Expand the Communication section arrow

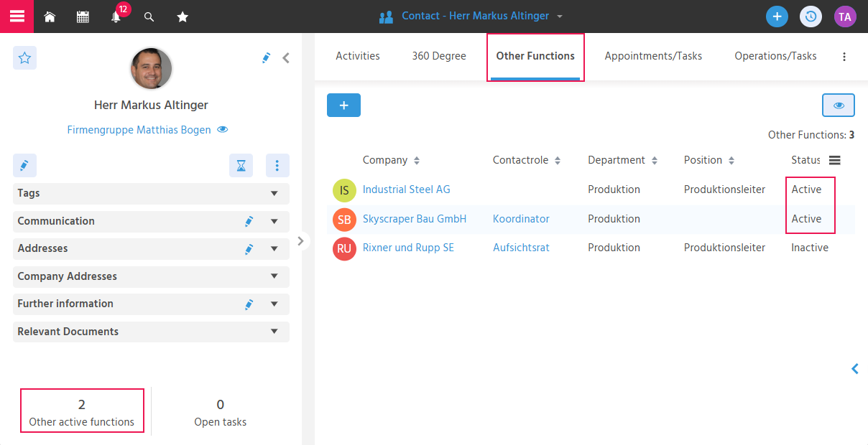coord(274,222)
